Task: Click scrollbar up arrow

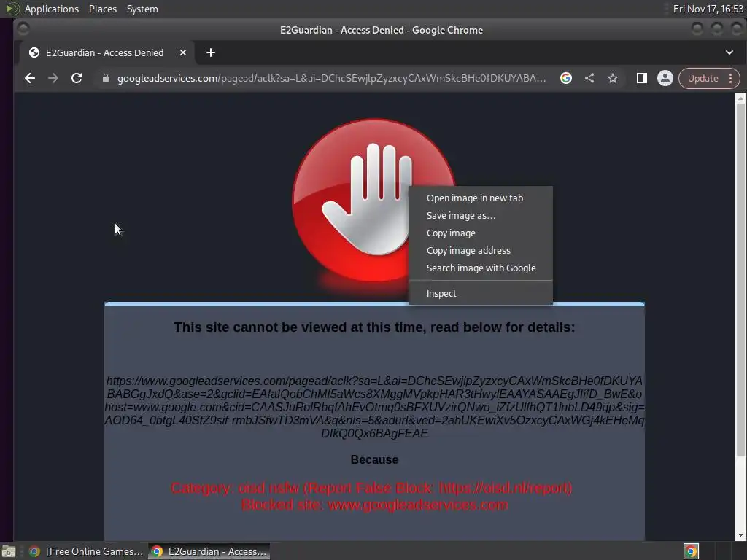Action: [740, 98]
